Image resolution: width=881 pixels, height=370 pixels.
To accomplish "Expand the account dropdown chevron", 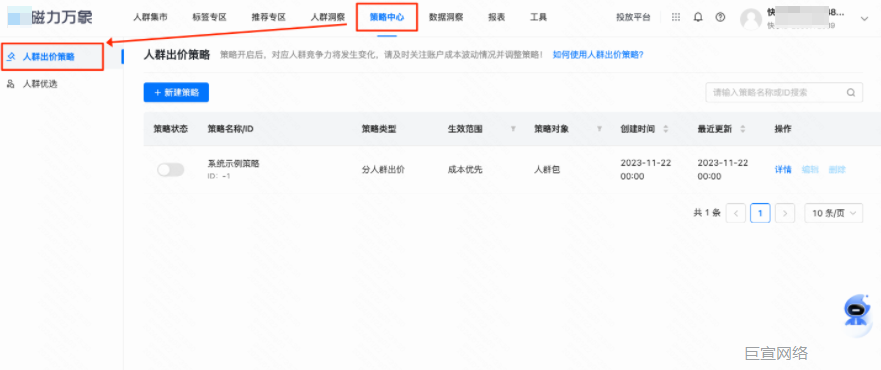I will click(864, 19).
